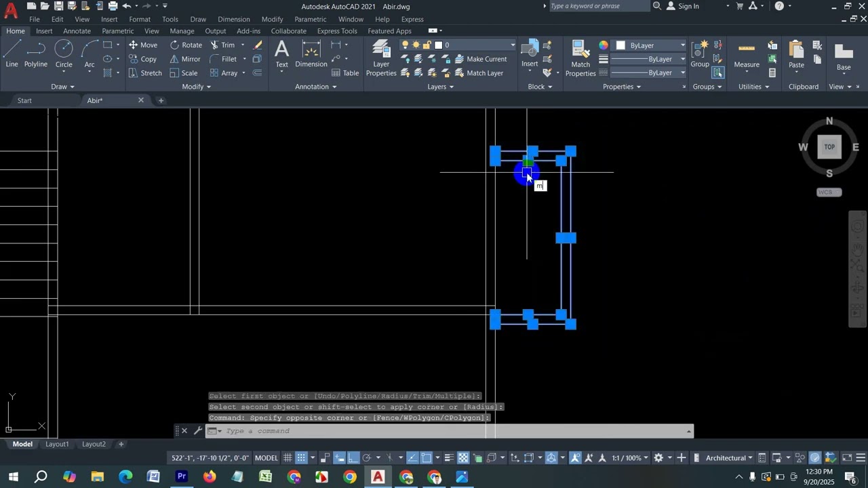Add a new drawing tab with plus
Screen dimensions: 868x488
[x=161, y=101]
